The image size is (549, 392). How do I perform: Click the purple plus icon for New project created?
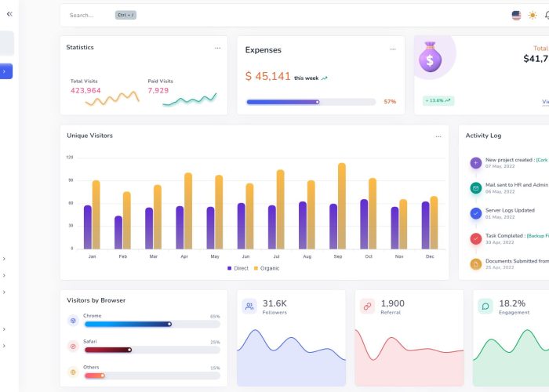[475, 163]
